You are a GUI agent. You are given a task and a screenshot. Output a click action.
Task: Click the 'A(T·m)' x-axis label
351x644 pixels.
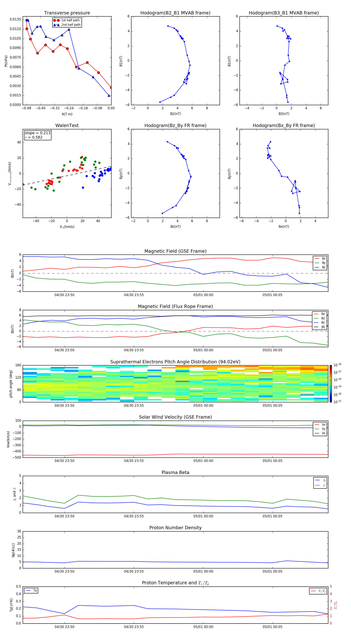click(x=67, y=114)
